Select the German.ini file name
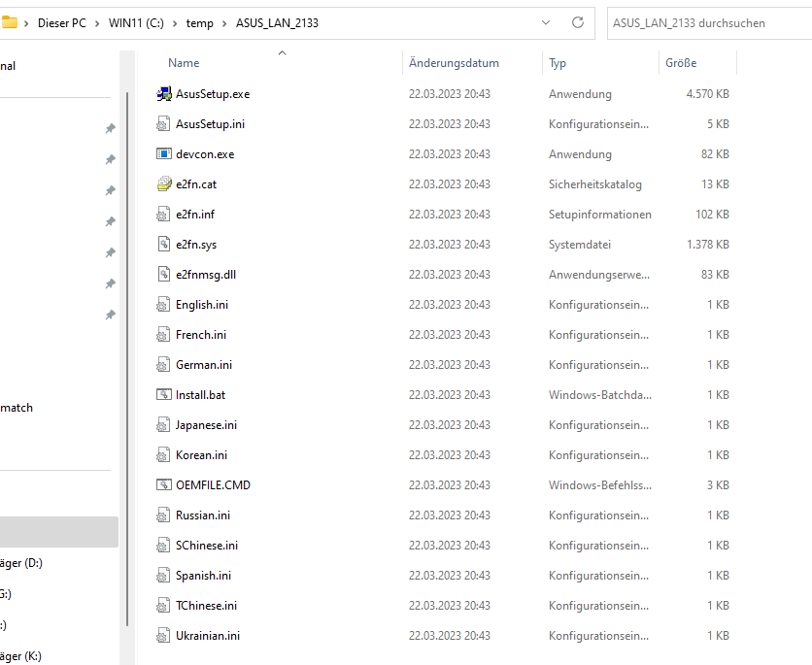The width and height of the screenshot is (812, 665). coord(204,364)
